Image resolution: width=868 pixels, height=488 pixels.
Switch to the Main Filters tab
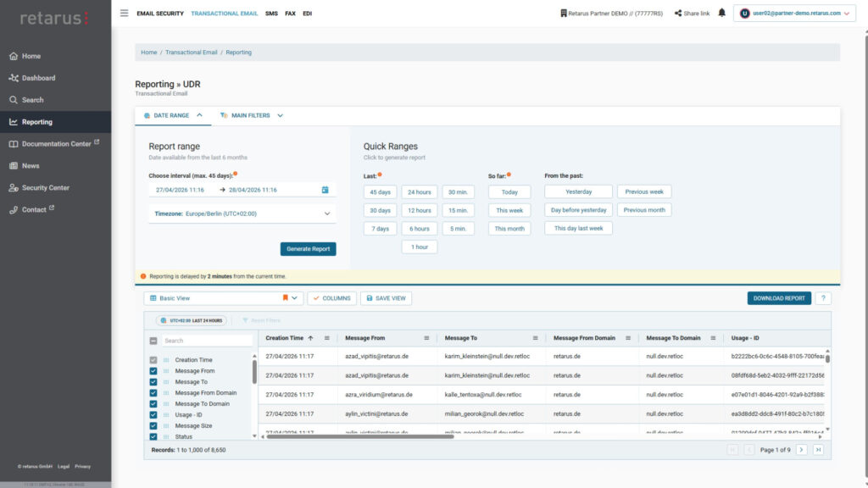(251, 115)
